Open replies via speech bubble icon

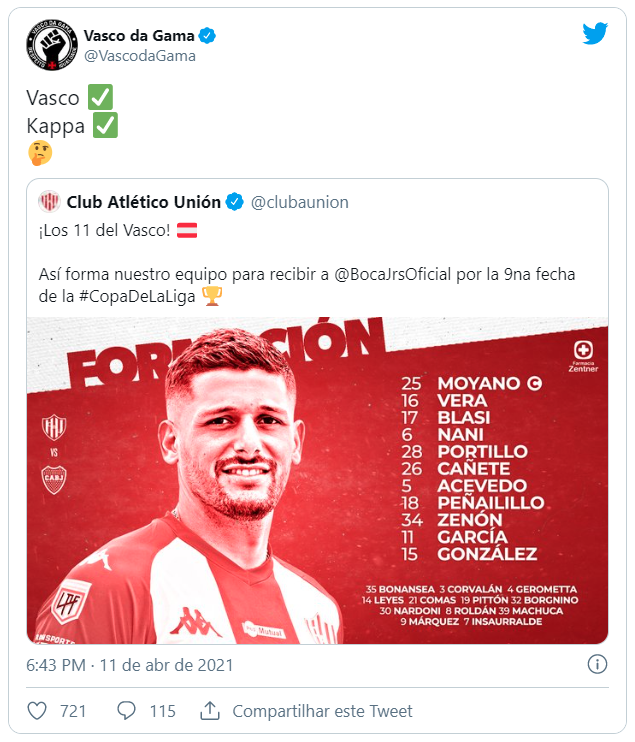click(x=126, y=711)
